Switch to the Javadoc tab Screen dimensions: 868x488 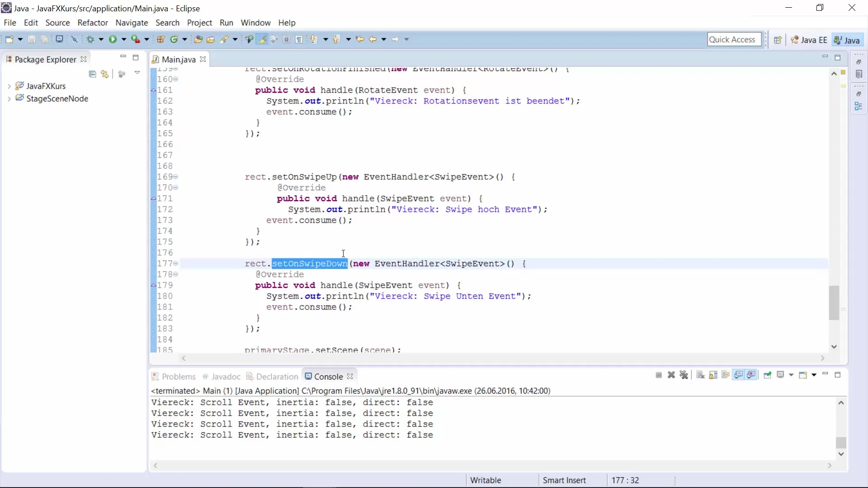tap(222, 376)
